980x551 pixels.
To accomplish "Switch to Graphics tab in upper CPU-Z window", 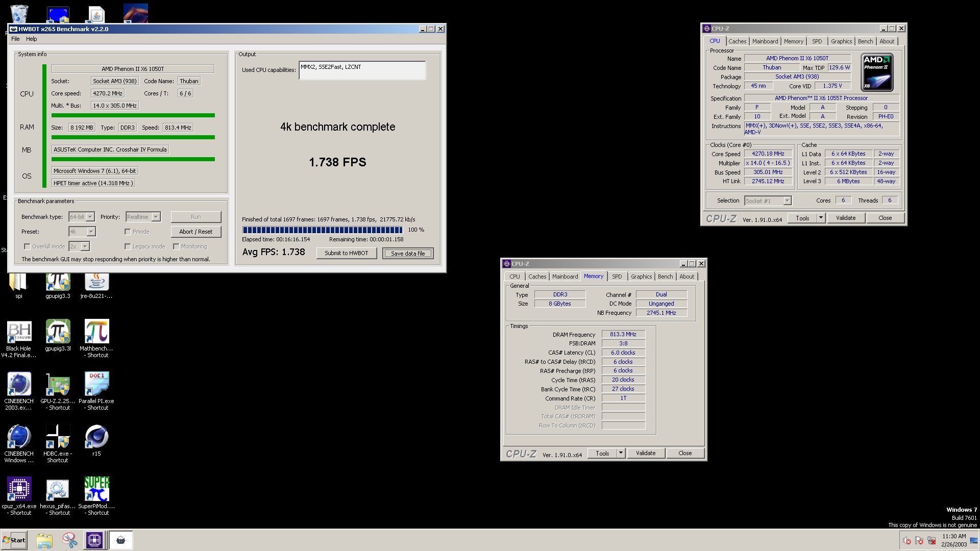I will [841, 41].
